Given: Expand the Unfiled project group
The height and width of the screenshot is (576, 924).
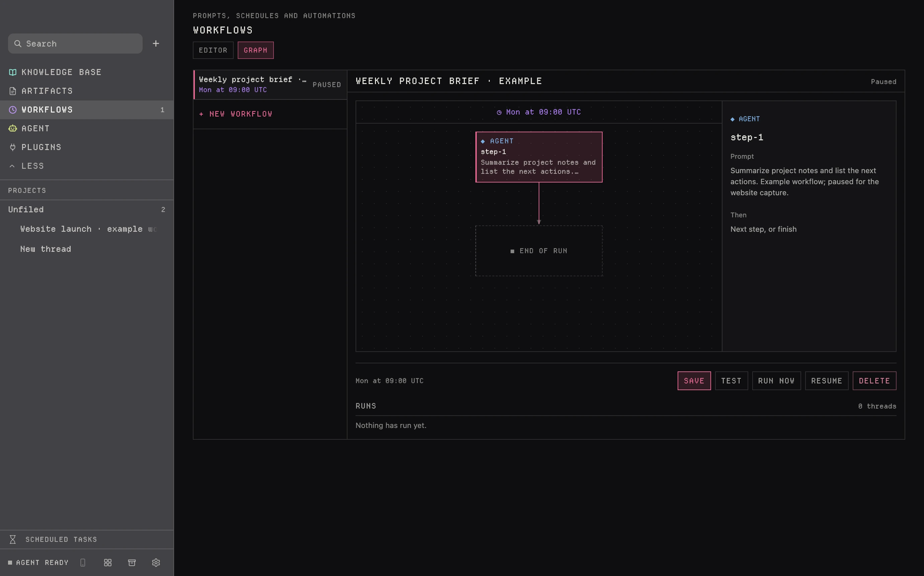Looking at the screenshot, I should click(x=87, y=210).
